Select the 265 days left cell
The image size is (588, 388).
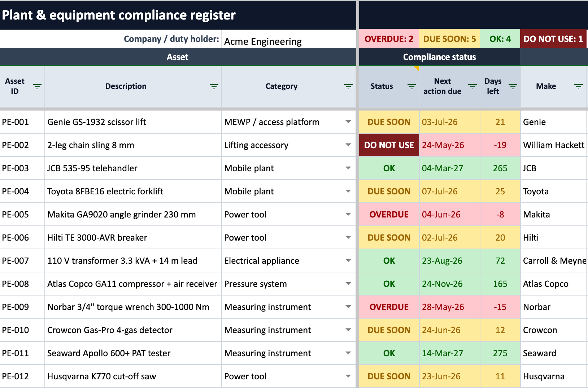[x=500, y=168]
